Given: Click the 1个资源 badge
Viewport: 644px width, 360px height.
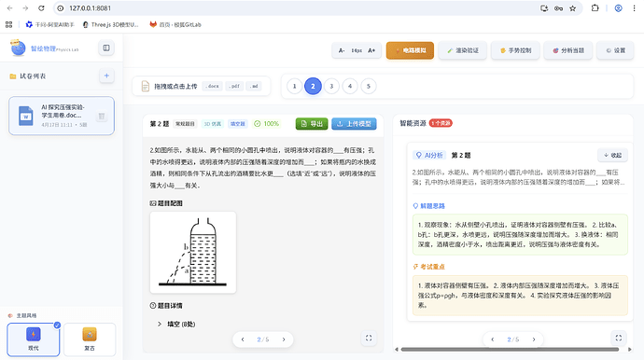Looking at the screenshot, I should (441, 123).
